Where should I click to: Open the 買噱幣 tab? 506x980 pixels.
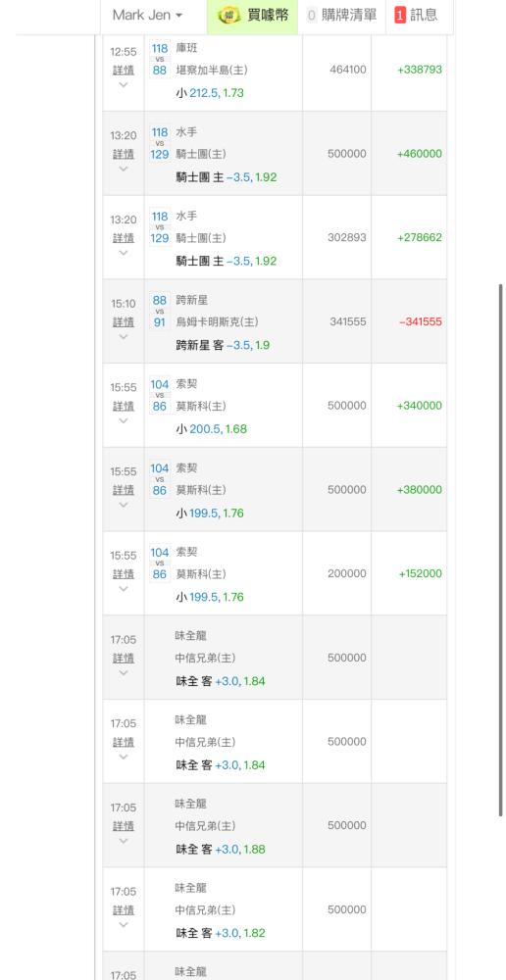(251, 15)
